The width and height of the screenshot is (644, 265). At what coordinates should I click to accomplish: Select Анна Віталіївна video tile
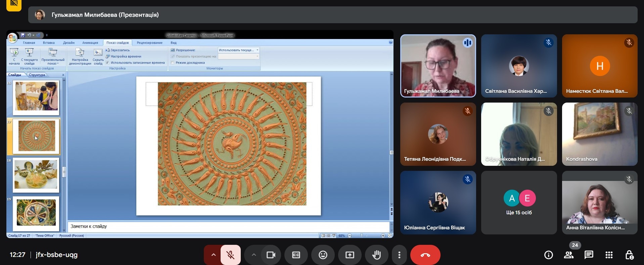pos(600,202)
